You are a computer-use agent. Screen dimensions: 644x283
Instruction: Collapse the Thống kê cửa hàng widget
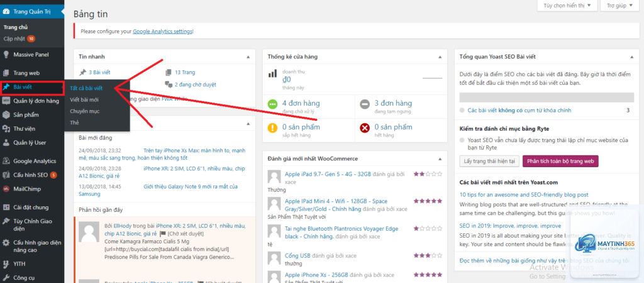(x=440, y=57)
